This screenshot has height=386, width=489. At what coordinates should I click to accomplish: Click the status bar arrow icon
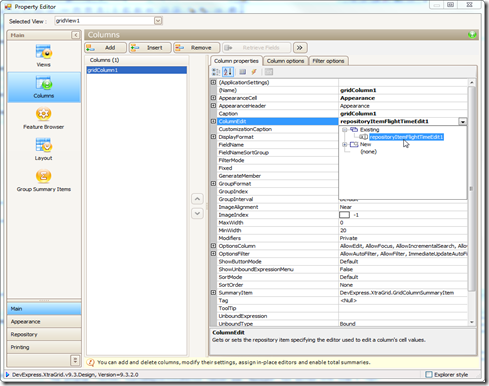tap(7, 375)
